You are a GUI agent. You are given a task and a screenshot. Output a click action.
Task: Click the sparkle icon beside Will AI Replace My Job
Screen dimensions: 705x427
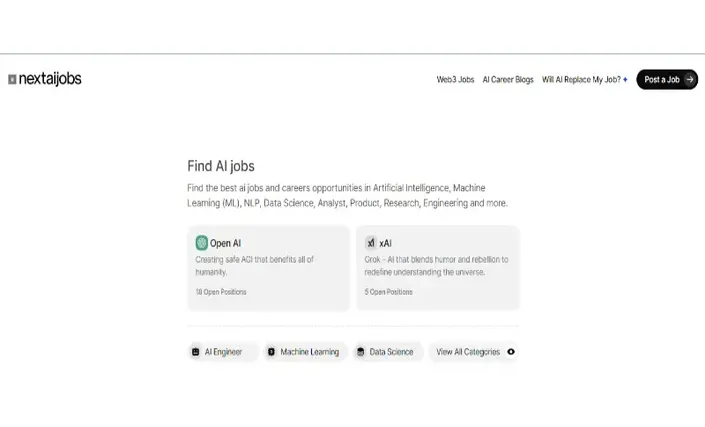pyautogui.click(x=625, y=80)
